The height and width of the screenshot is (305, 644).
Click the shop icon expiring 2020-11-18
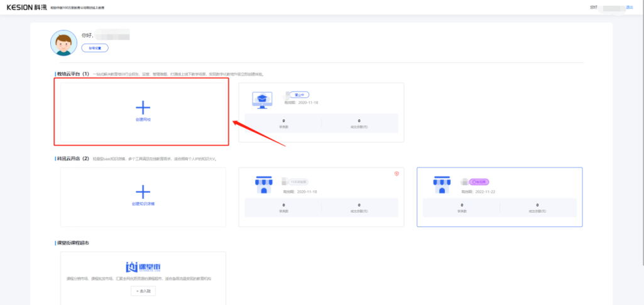(x=264, y=185)
